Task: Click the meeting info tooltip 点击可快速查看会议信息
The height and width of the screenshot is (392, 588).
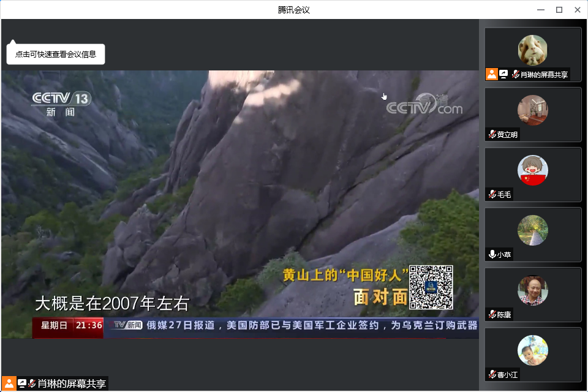Action: click(x=56, y=54)
